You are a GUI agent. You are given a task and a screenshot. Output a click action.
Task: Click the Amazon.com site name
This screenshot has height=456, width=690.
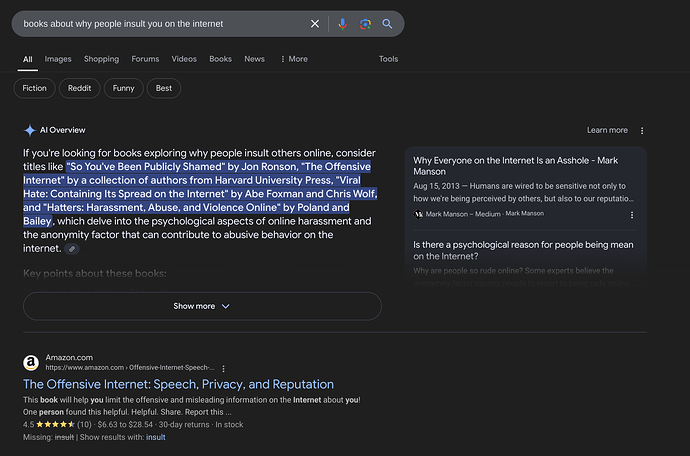tap(69, 357)
